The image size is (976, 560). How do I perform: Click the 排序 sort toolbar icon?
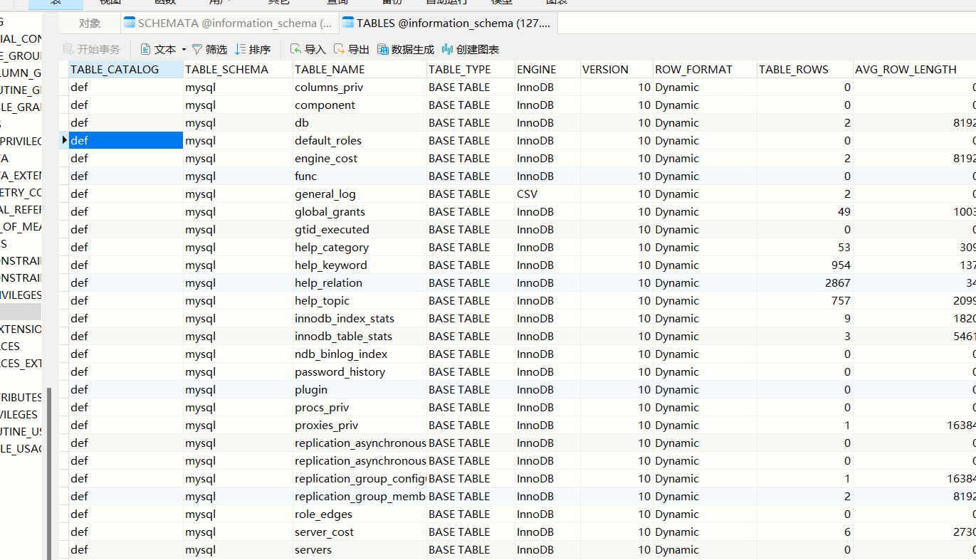coord(241,49)
